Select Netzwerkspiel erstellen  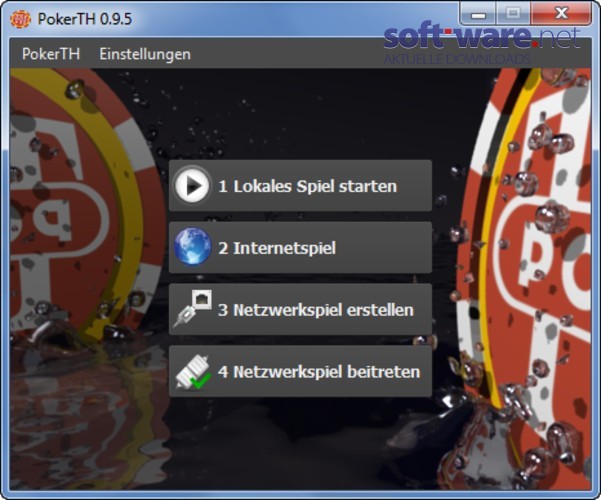[x=300, y=309]
